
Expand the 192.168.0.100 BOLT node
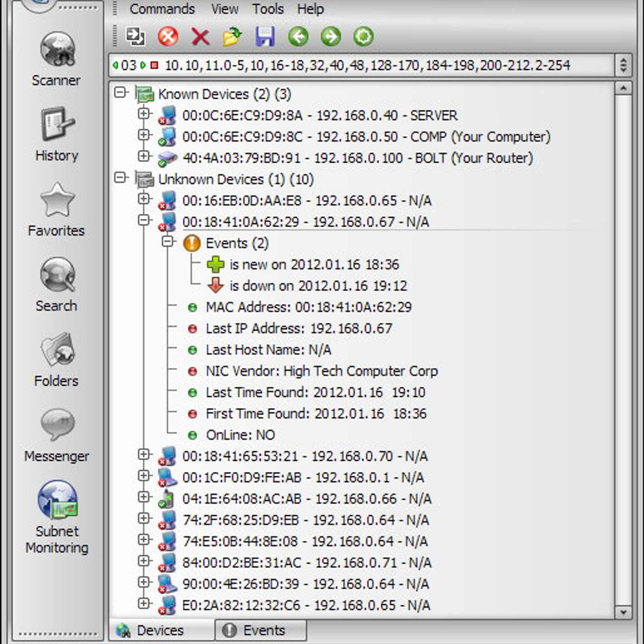[x=144, y=156]
